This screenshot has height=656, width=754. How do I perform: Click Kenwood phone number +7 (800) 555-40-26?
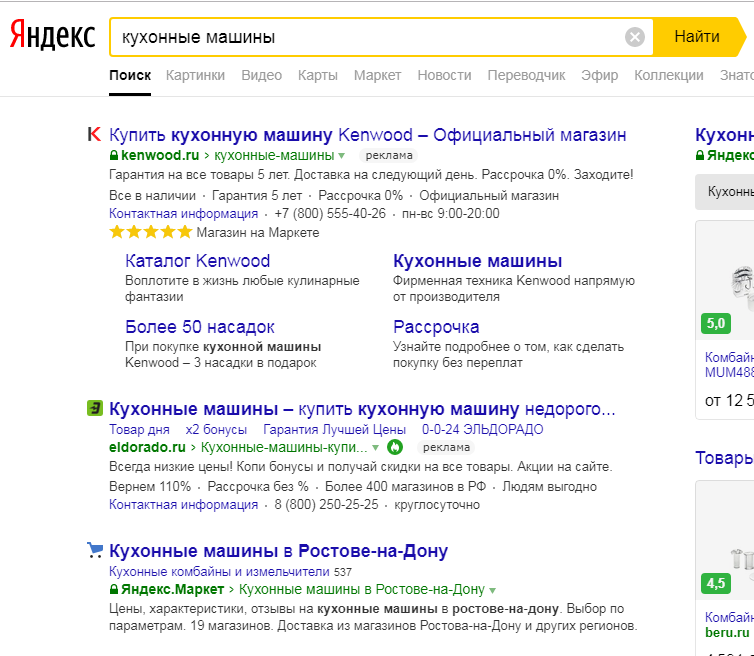click(x=330, y=214)
